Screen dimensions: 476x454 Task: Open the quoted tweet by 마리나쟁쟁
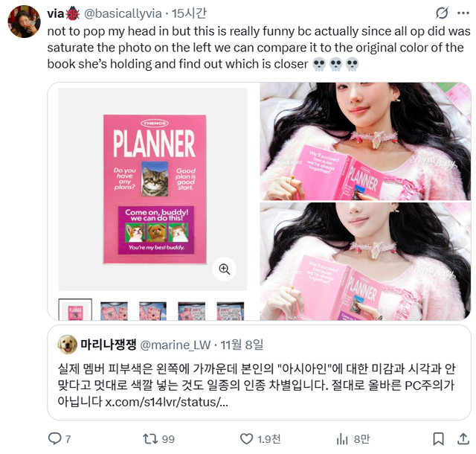click(x=259, y=373)
